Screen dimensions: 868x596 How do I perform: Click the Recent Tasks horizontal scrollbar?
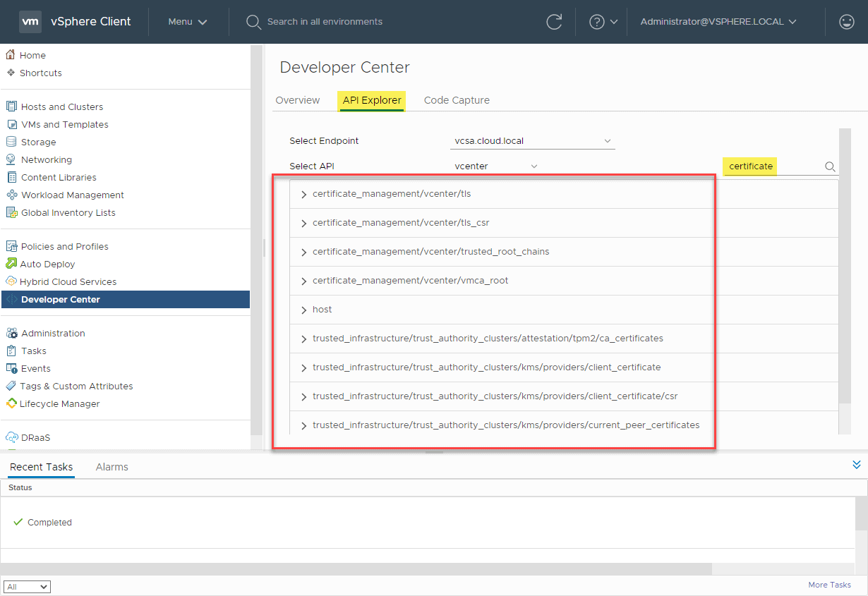coord(356,568)
